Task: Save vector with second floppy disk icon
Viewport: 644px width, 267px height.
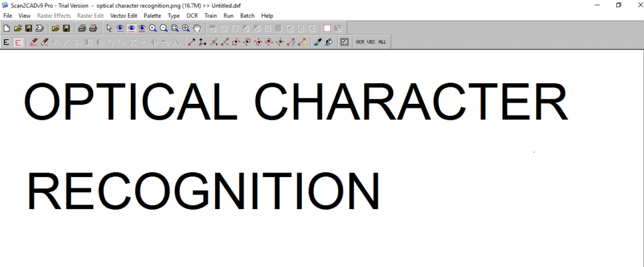Action: [66, 28]
